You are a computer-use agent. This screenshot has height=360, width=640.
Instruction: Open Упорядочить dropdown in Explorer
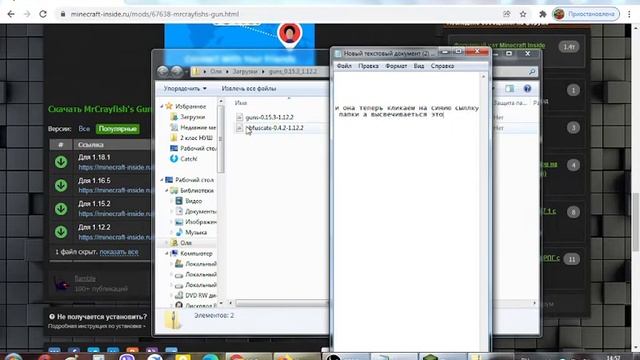click(185, 89)
